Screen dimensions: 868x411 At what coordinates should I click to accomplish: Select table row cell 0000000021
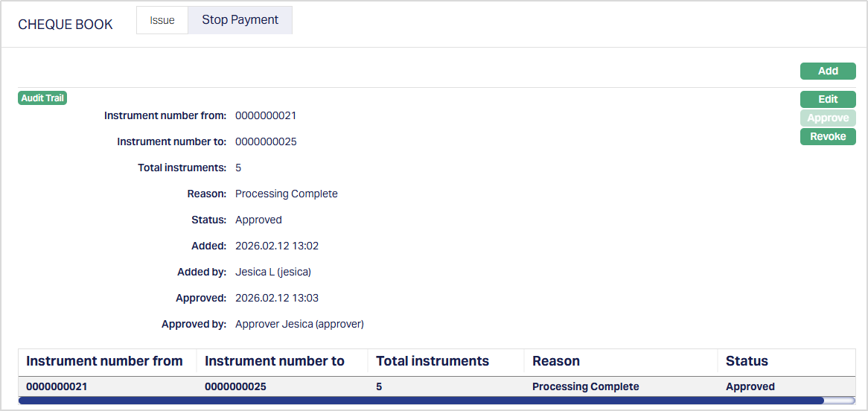[57, 386]
